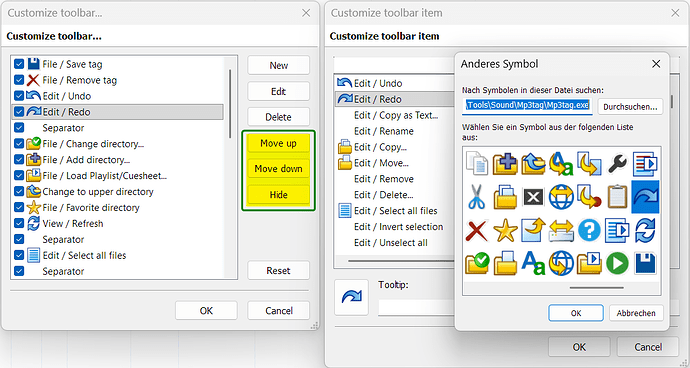Click the Move up button

pyautogui.click(x=279, y=143)
